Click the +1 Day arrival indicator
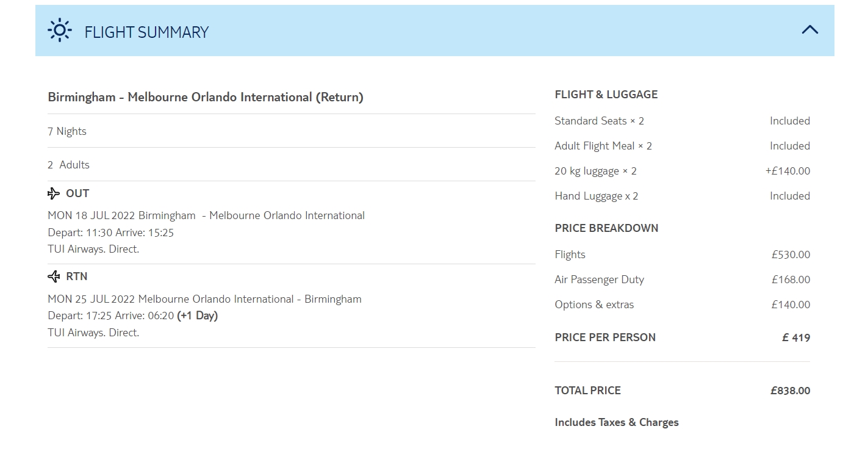 pos(197,316)
